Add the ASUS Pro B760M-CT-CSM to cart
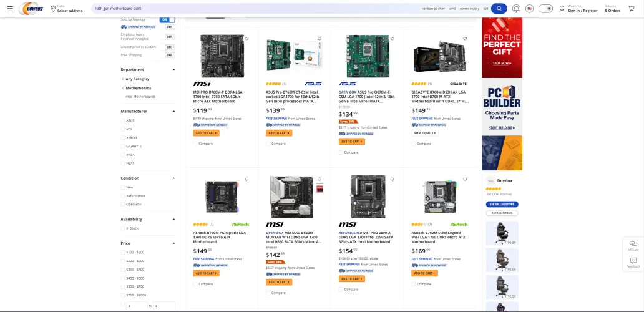Image resolution: width=644 pixels, height=312 pixels. [278, 133]
